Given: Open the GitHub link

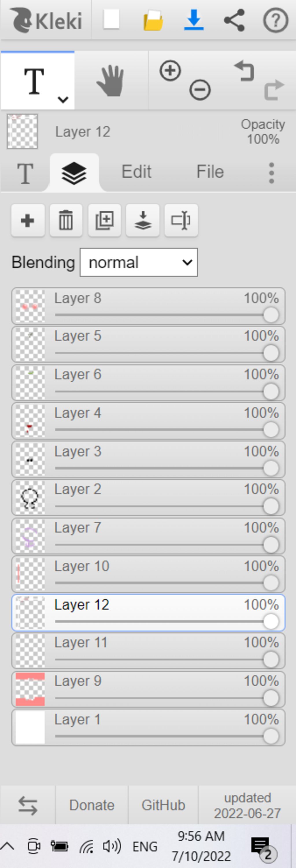Looking at the screenshot, I should pos(163,805).
